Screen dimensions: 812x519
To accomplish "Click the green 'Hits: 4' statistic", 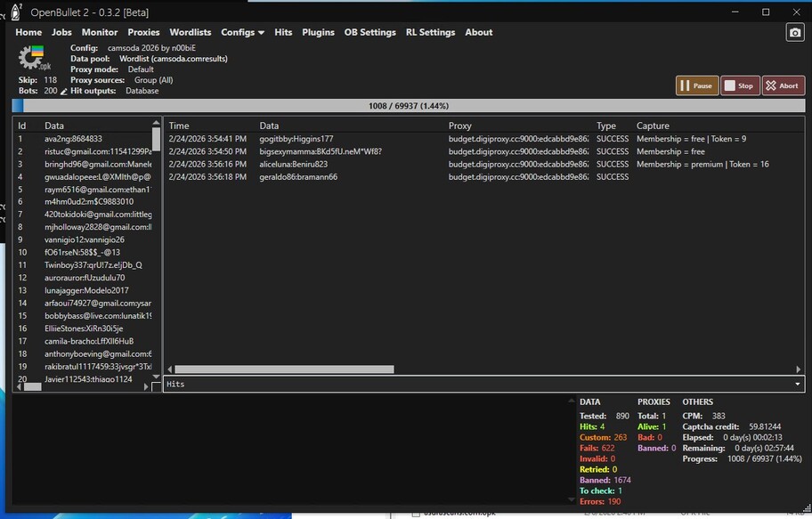I will pyautogui.click(x=592, y=426).
